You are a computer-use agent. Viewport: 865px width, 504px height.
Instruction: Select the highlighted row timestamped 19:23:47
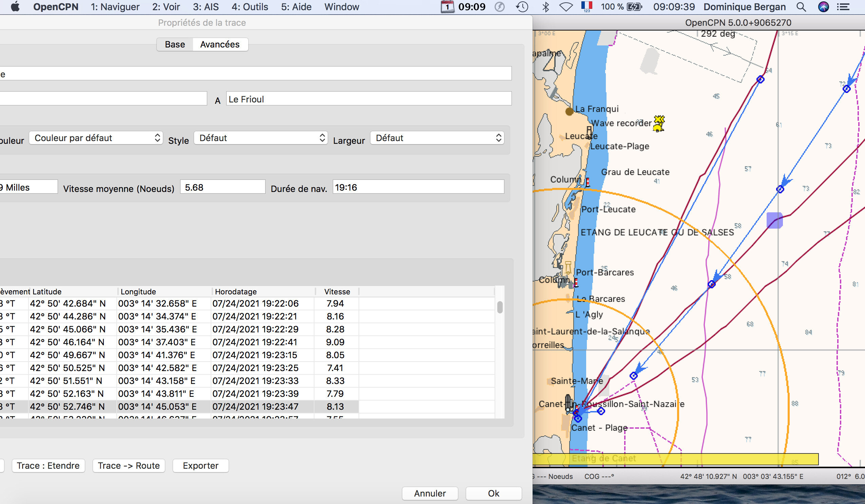click(x=247, y=406)
